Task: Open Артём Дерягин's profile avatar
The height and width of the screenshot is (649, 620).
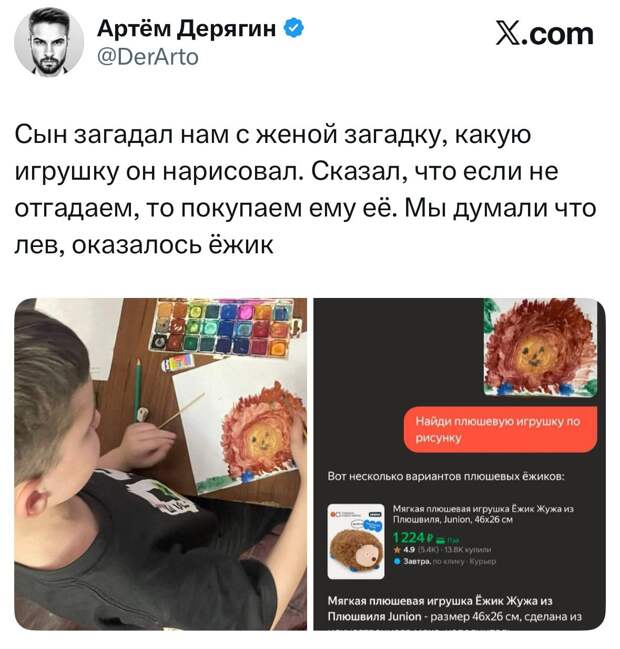Action: click(49, 42)
